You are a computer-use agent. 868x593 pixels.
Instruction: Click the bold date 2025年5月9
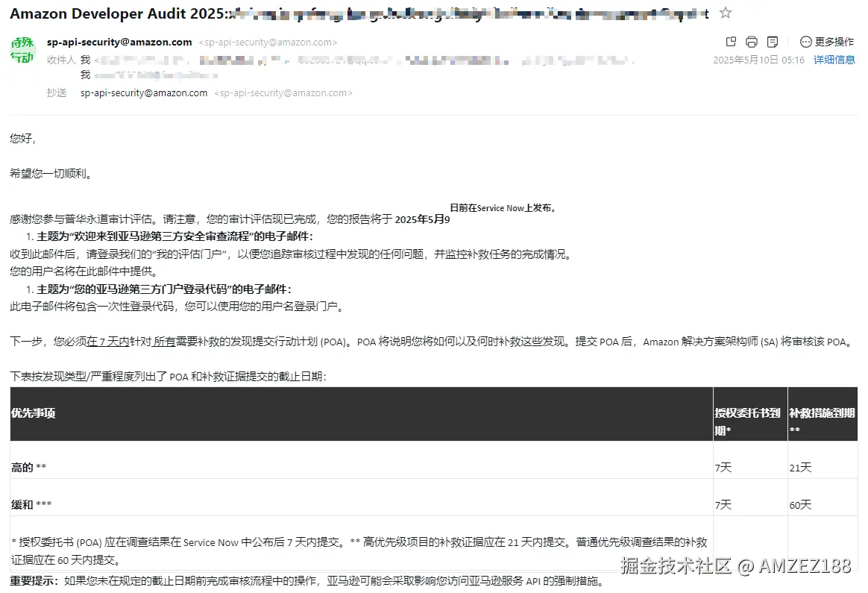(422, 220)
